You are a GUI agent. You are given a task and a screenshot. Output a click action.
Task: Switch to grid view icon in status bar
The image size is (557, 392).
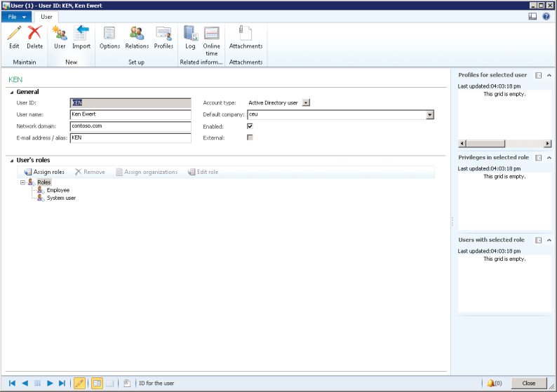pos(109,383)
